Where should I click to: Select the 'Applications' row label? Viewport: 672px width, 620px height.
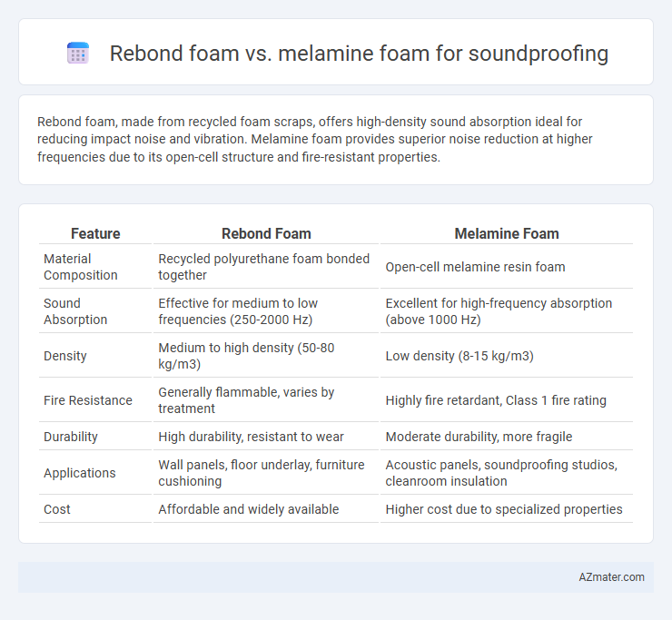tap(80, 473)
